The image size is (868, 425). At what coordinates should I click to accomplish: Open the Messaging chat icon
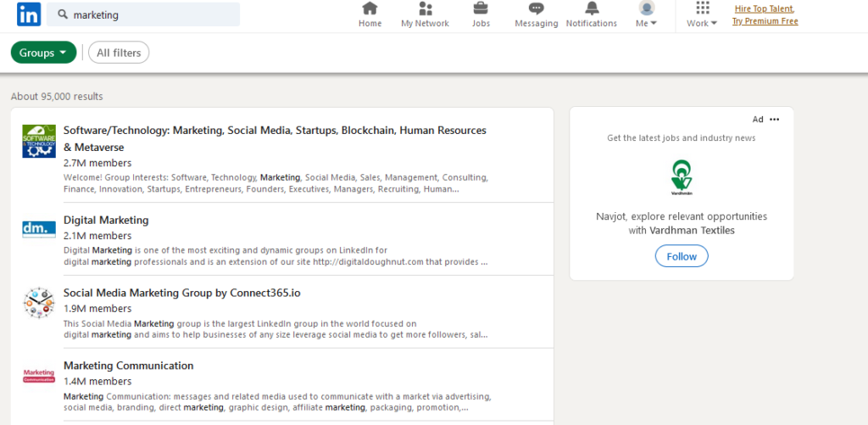[536, 8]
